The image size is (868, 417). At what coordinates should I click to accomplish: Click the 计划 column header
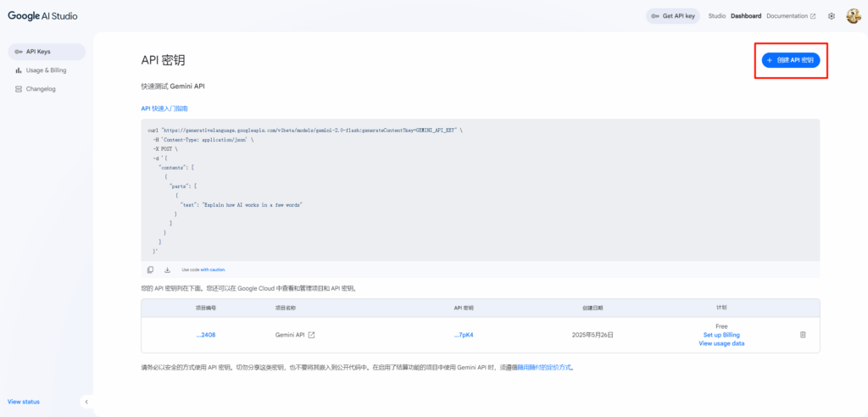(721, 308)
